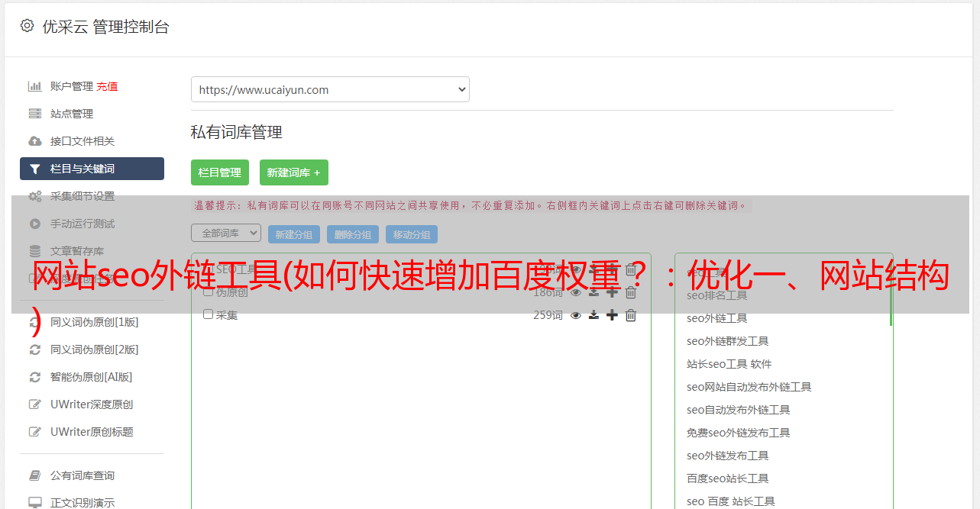Toggle the eye icon in the 伪原创 row
The height and width of the screenshot is (509, 980).
576,292
